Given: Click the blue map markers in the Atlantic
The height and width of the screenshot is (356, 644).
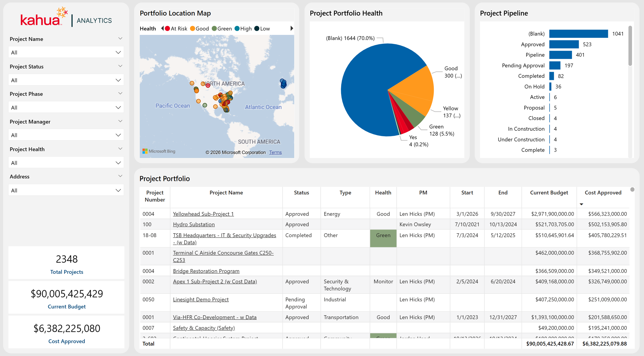Looking at the screenshot, I should pyautogui.click(x=283, y=83).
